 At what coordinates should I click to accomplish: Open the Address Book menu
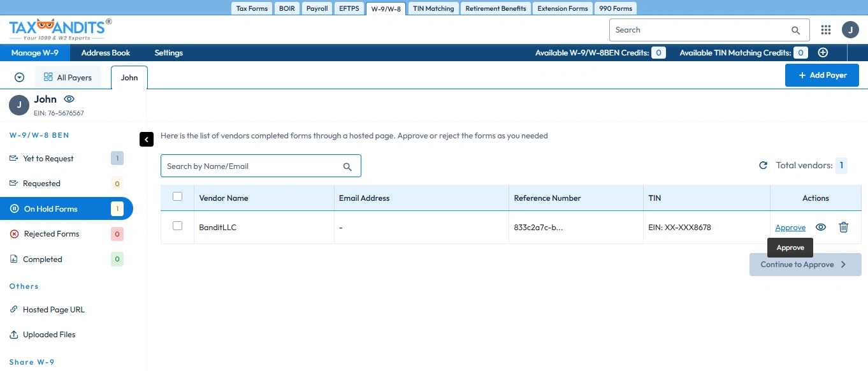tap(106, 53)
